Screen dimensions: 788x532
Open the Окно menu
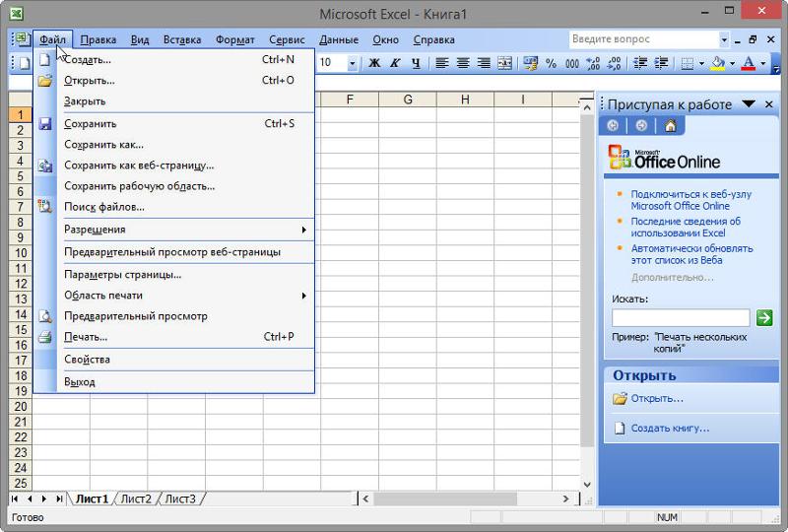click(x=385, y=39)
